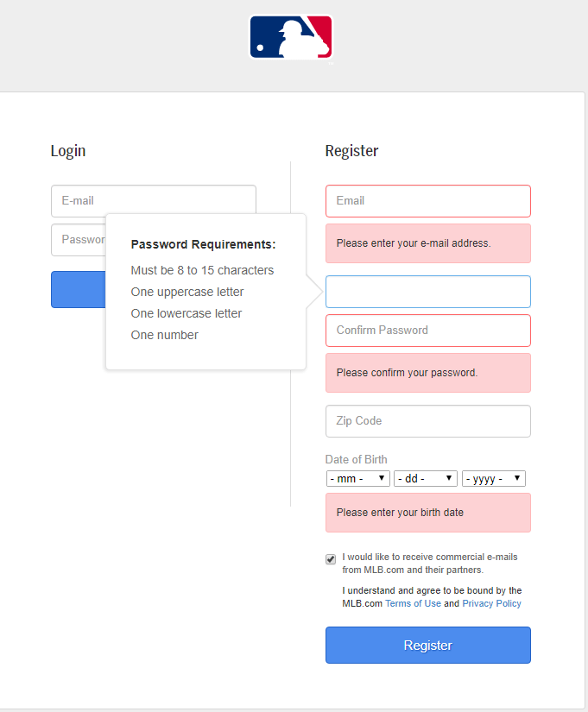Focus the Login Password field
Image resolution: width=588 pixels, height=712 pixels.
[x=78, y=240]
